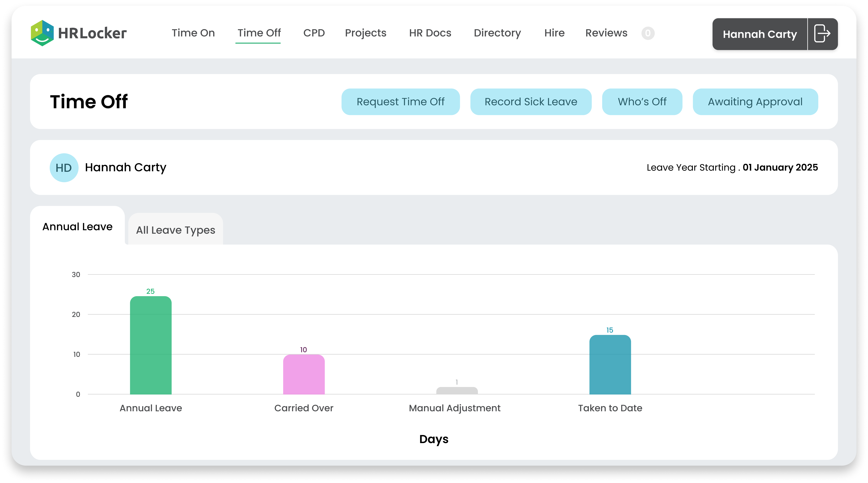Viewport: 868px width, 483px height.
Task: Open the Directory page
Action: pos(497,33)
